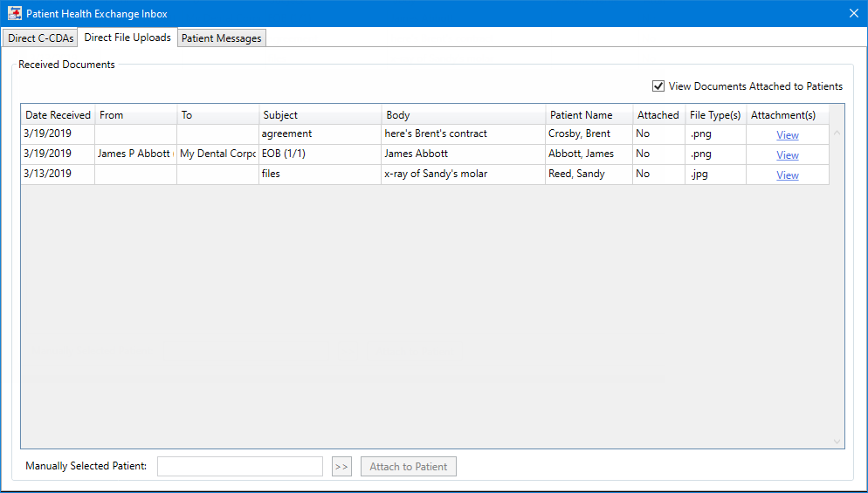View attachment for Abbott, James EOB

[x=787, y=155]
